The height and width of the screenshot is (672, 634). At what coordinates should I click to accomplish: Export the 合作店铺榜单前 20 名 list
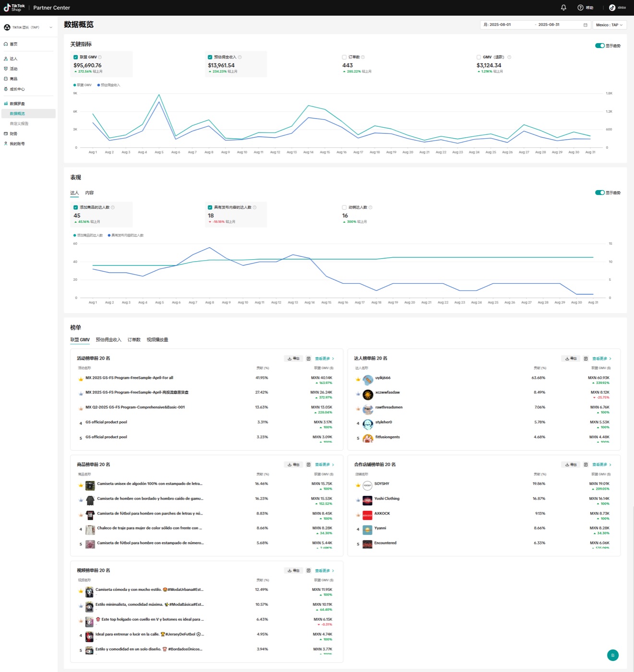[571, 465]
